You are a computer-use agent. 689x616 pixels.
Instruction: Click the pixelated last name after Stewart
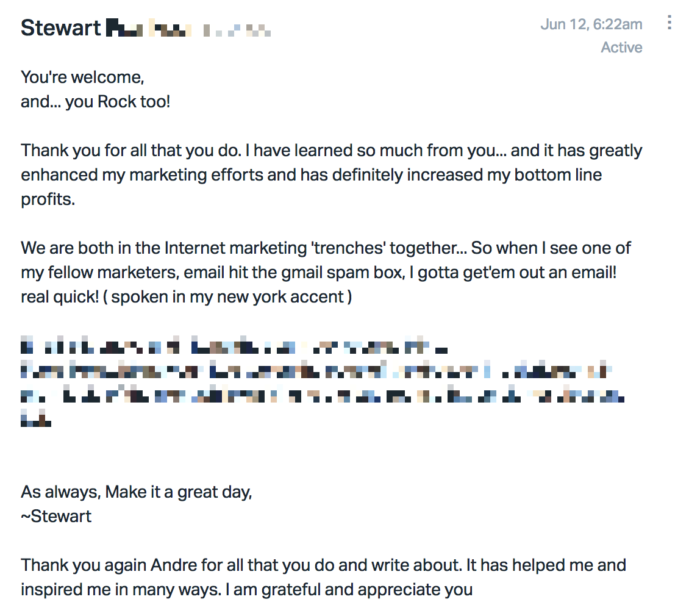point(149,27)
